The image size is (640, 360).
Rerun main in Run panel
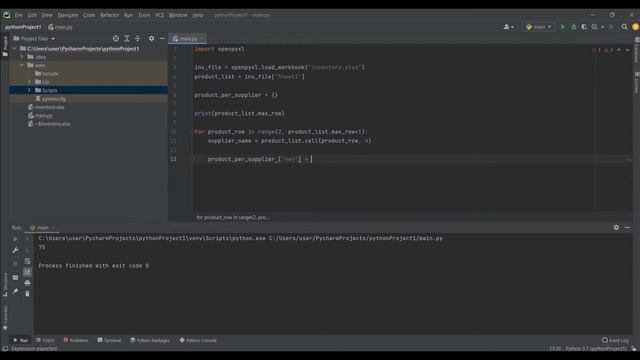15,239
